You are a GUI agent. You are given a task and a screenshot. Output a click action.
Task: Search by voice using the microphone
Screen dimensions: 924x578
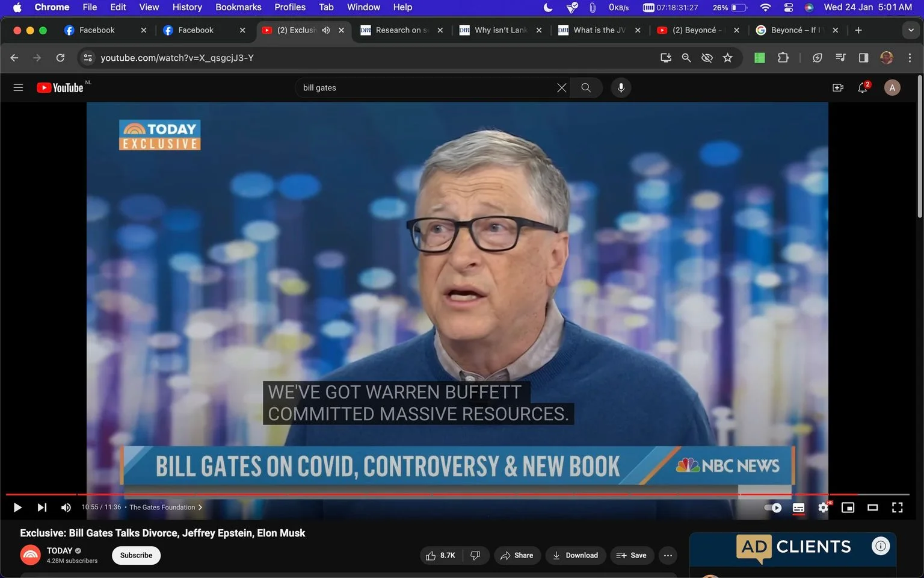point(621,88)
